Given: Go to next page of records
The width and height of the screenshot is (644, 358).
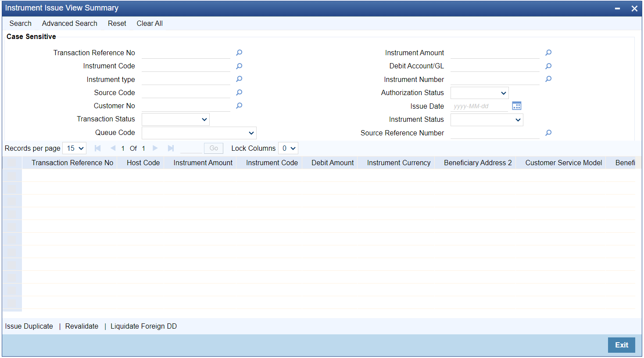Looking at the screenshot, I should 155,148.
